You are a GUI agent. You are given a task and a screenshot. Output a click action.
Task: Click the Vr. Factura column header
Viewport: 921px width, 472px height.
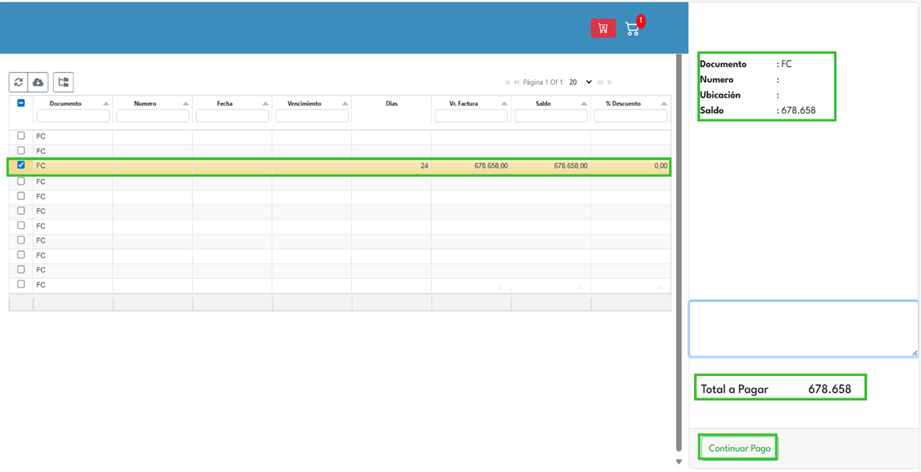click(x=463, y=103)
